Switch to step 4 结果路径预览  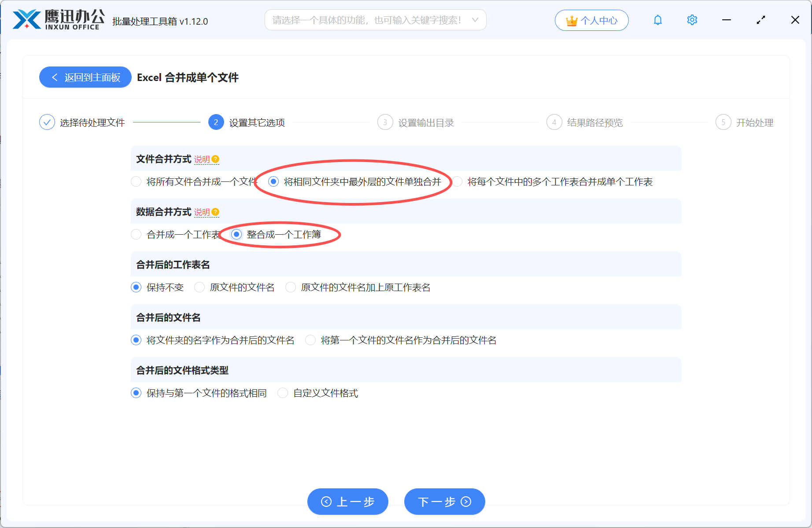pyautogui.click(x=554, y=122)
